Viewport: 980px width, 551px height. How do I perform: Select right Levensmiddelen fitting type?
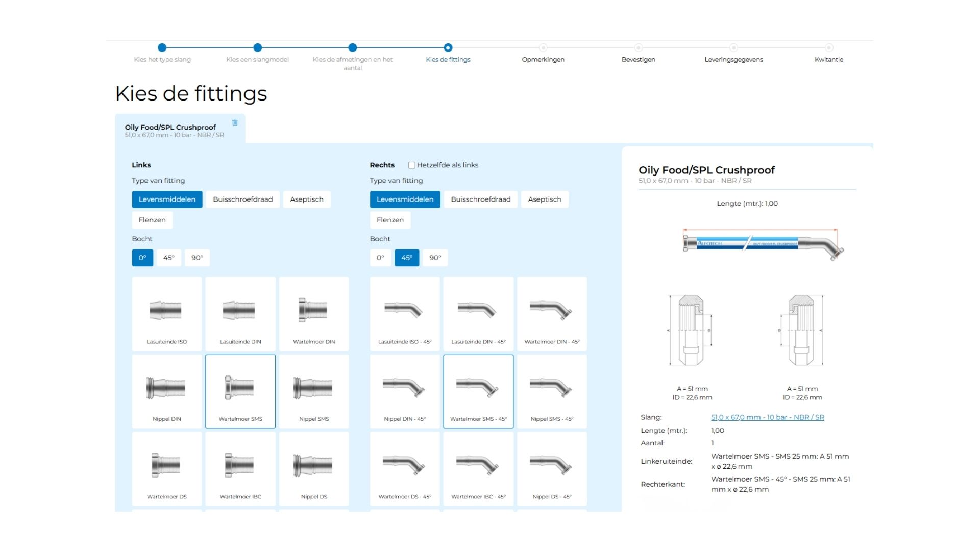tap(405, 199)
